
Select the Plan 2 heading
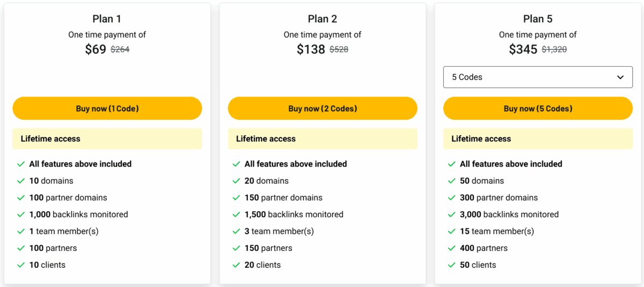tap(323, 19)
